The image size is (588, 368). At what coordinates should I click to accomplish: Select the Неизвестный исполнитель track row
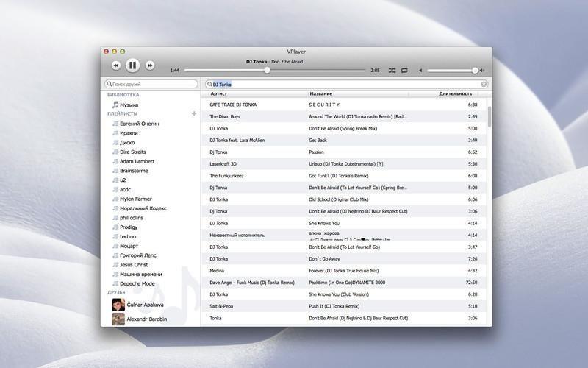click(343, 235)
